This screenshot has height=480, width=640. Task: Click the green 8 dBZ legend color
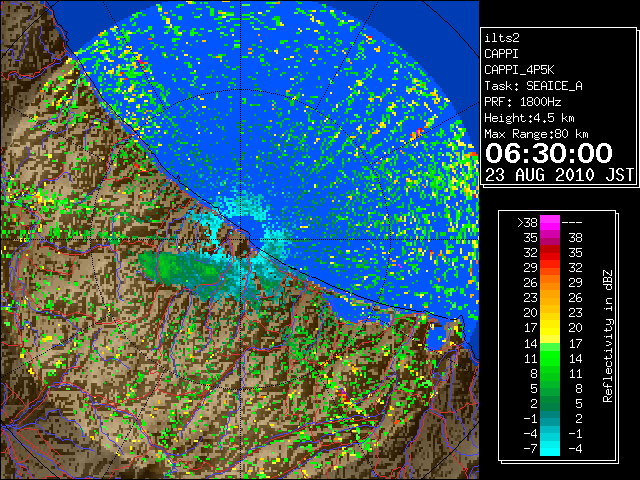pyautogui.click(x=550, y=373)
